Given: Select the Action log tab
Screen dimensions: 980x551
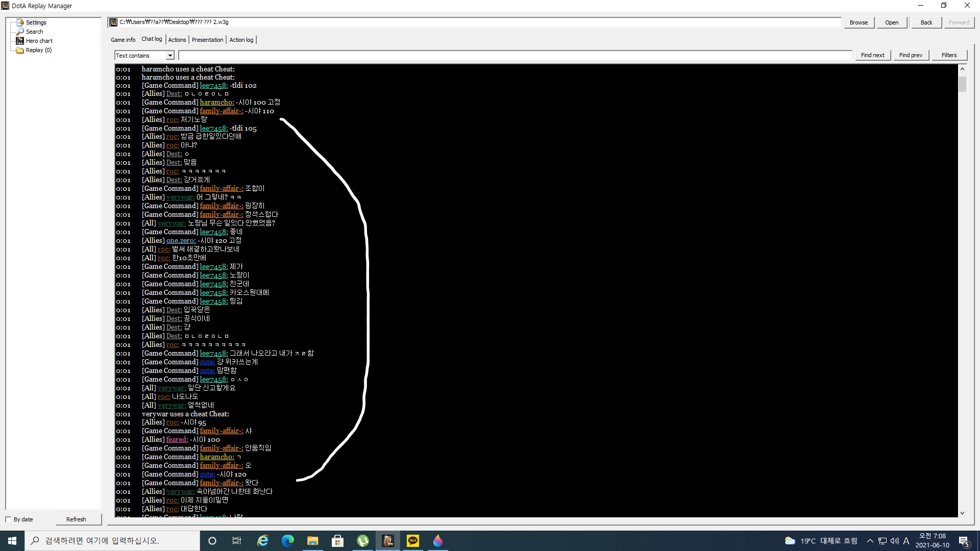Looking at the screenshot, I should click(x=241, y=40).
